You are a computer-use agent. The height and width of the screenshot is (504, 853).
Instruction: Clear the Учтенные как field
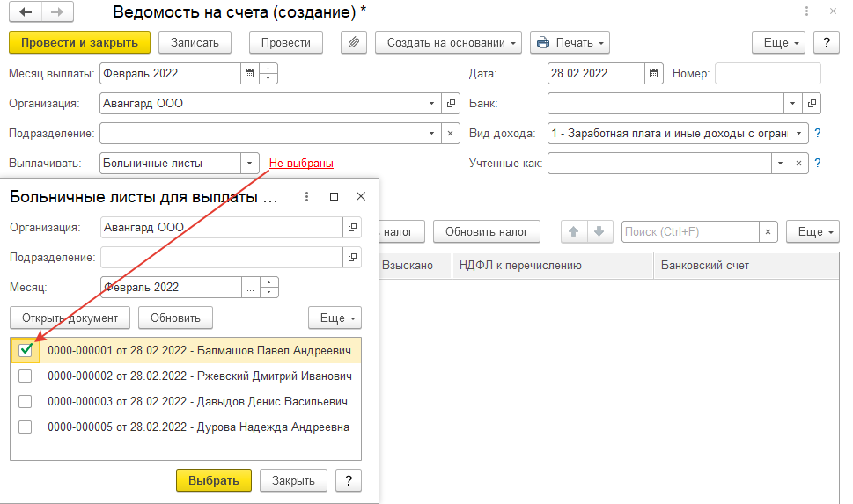click(798, 163)
